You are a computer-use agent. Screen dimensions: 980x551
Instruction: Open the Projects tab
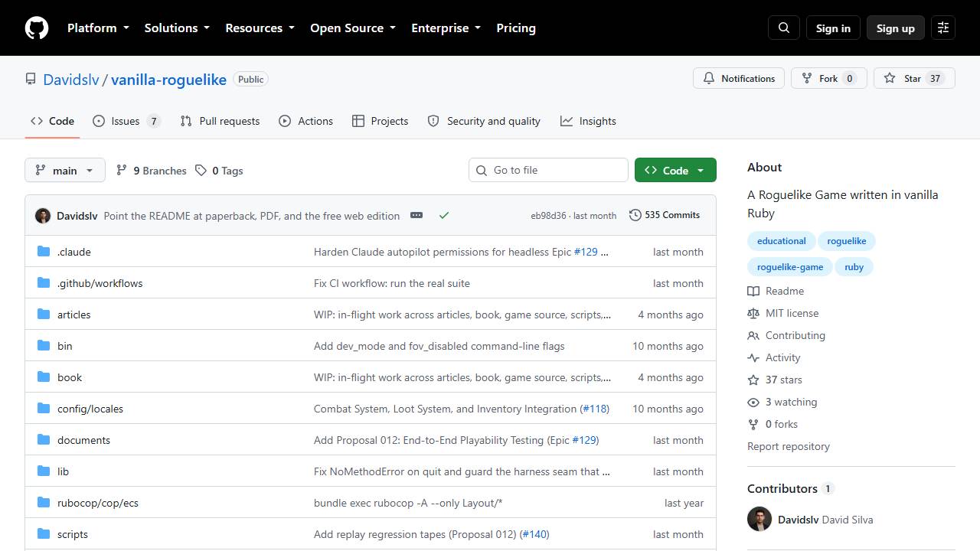tap(381, 121)
